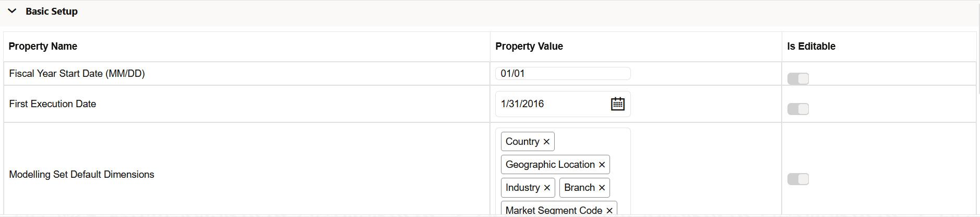
Task: Select the Property Name column header
Action: click(x=43, y=46)
